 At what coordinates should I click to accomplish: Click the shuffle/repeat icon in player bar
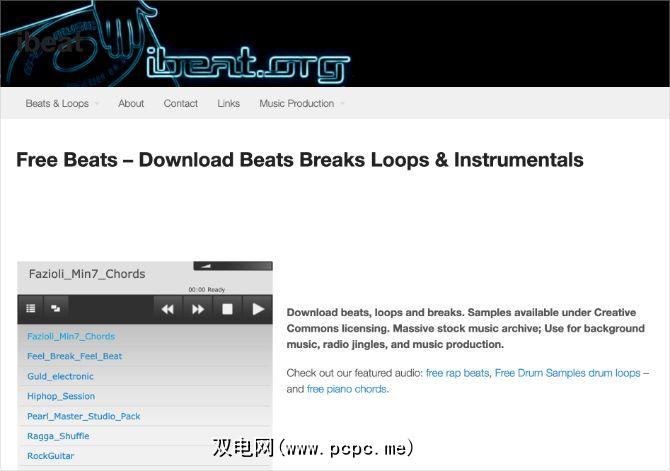click(x=56, y=308)
